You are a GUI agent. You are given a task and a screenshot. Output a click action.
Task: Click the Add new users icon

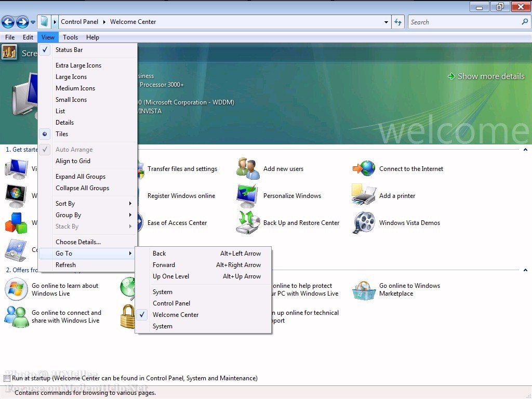point(248,169)
